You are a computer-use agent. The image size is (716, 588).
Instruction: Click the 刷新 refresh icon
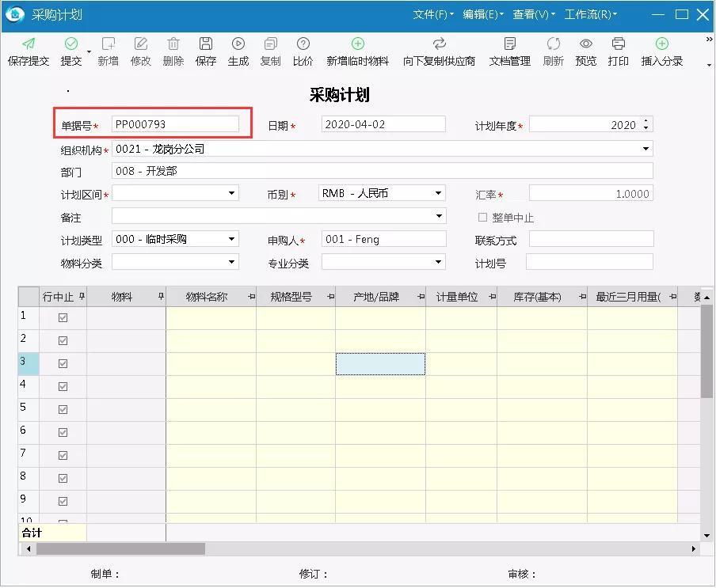(x=554, y=44)
